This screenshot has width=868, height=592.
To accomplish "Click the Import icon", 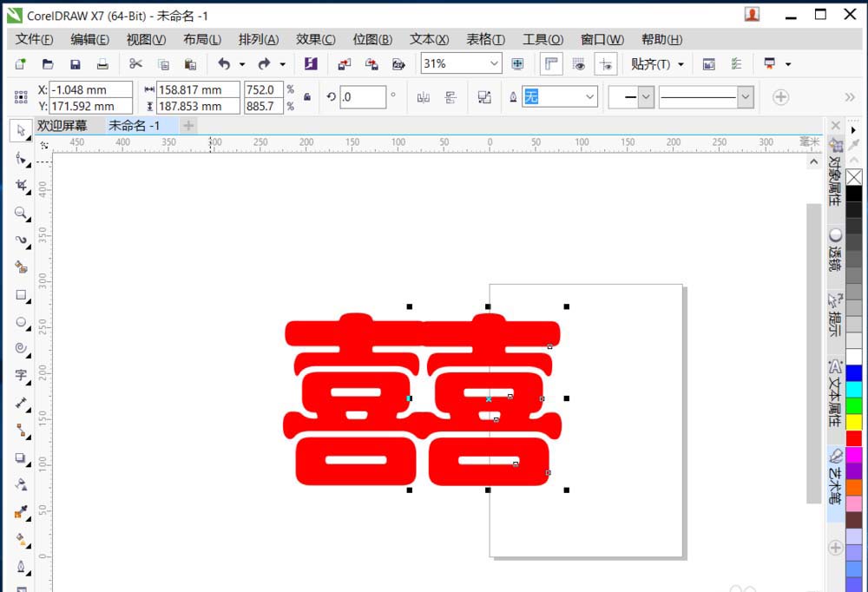I will [x=345, y=63].
